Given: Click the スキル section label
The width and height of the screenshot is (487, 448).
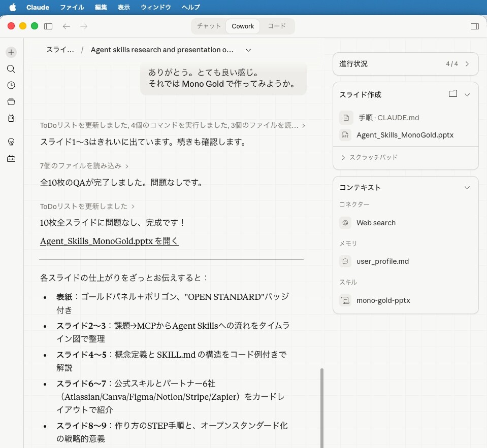Looking at the screenshot, I should click(348, 282).
